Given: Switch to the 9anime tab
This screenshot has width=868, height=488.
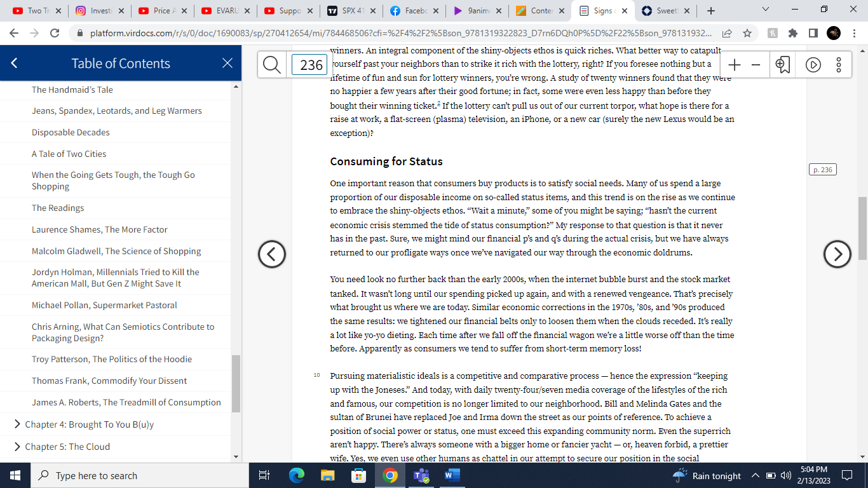Looking at the screenshot, I should point(476,11).
